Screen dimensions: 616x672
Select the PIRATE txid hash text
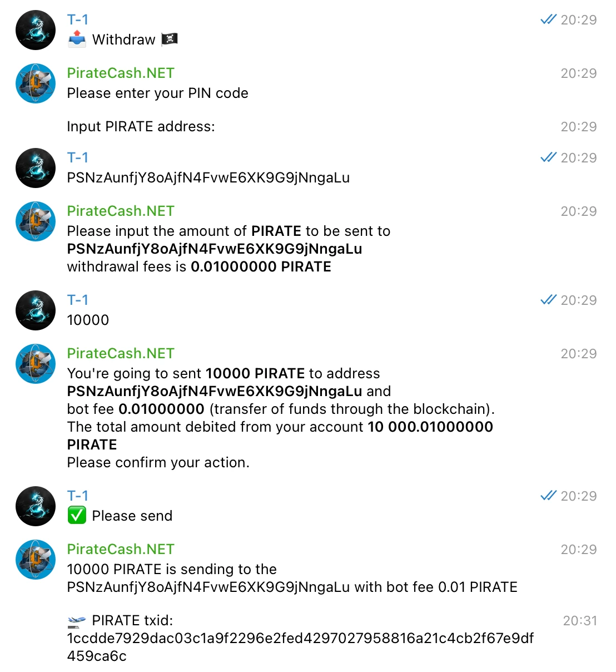click(x=300, y=647)
